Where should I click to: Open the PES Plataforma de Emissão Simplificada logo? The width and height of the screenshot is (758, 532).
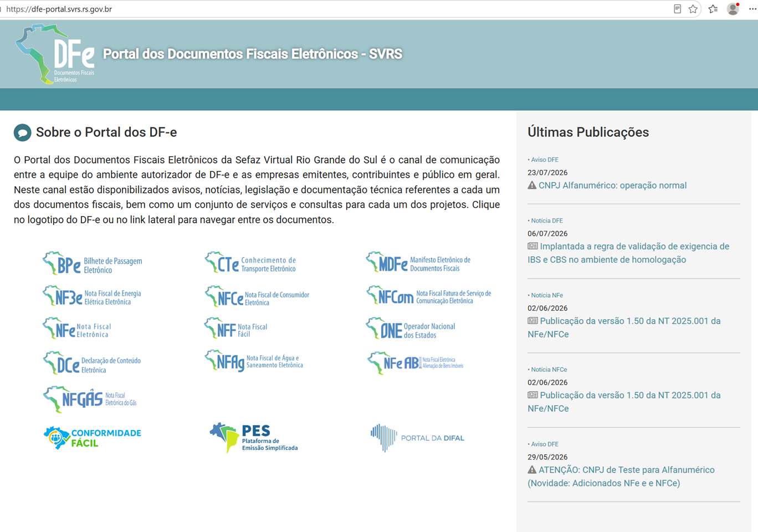pyautogui.click(x=254, y=438)
